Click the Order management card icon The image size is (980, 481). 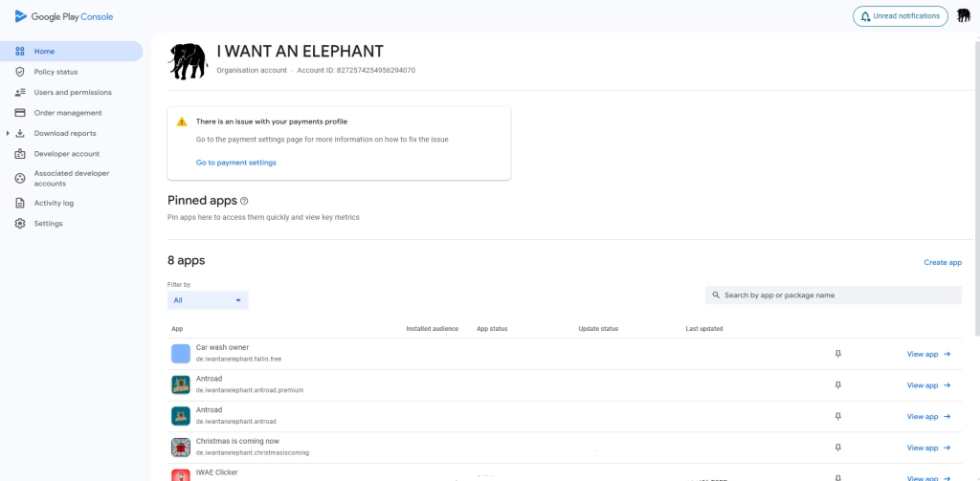pyautogui.click(x=20, y=113)
